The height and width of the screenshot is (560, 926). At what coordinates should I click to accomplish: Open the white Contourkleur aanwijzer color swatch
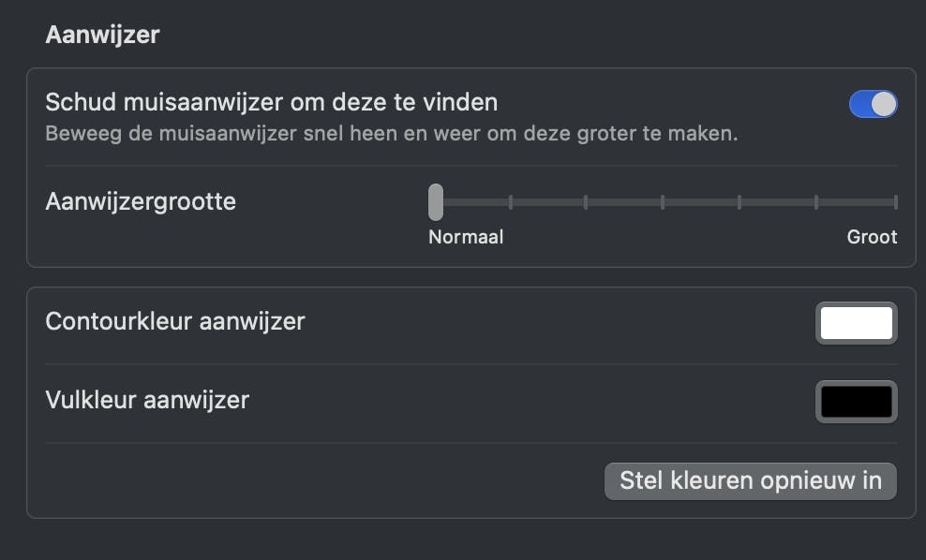856,322
